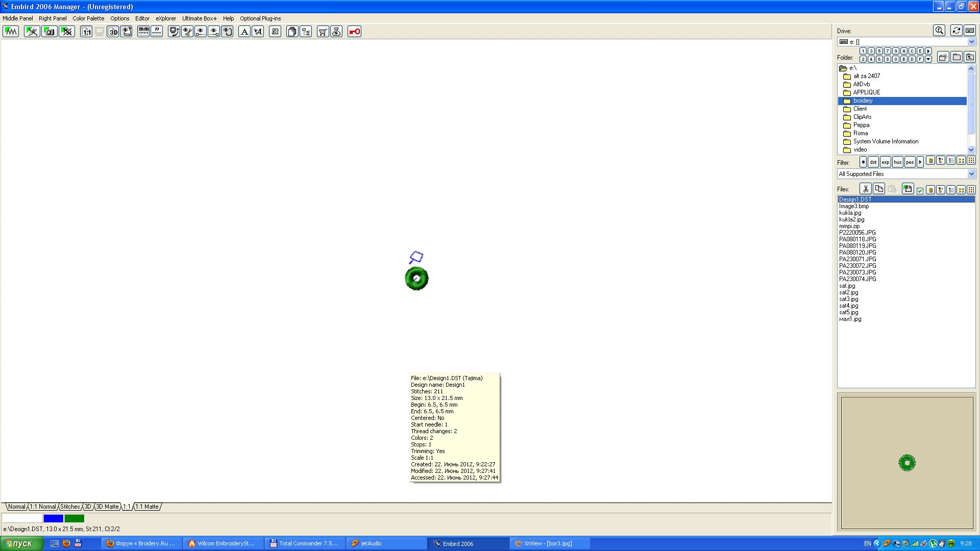This screenshot has height=551, width=980.
Task: Click the 1:1 scale toolbar icon
Action: click(x=86, y=32)
